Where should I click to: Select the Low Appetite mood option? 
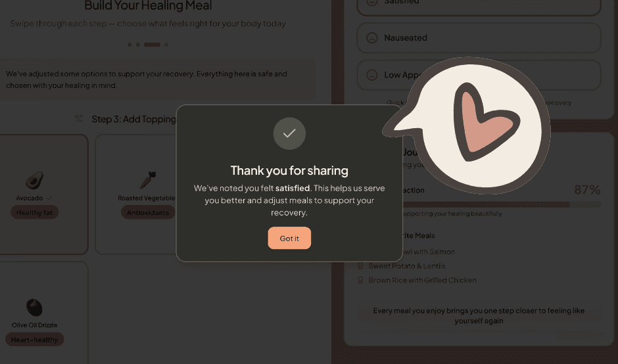coord(479,75)
